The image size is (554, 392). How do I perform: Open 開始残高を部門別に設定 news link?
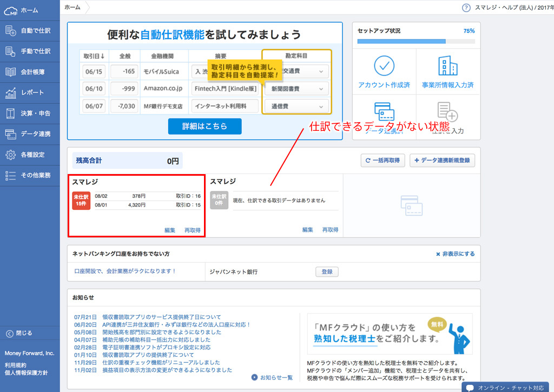162,333
